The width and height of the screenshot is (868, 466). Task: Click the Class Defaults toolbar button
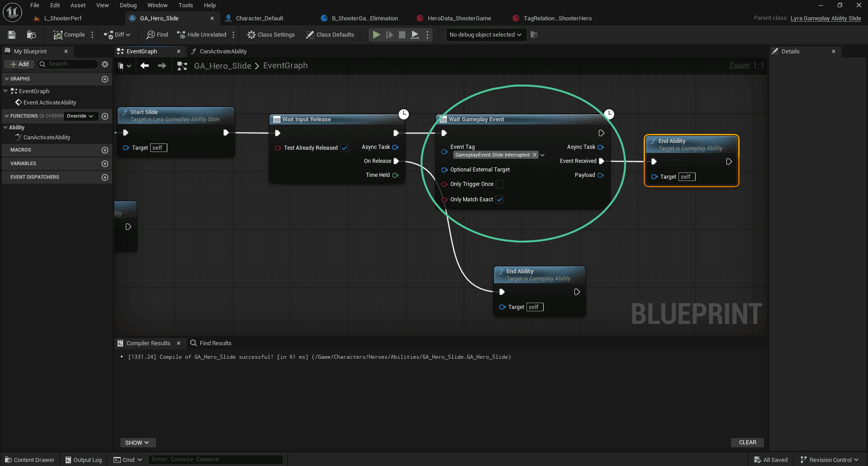tap(330, 35)
